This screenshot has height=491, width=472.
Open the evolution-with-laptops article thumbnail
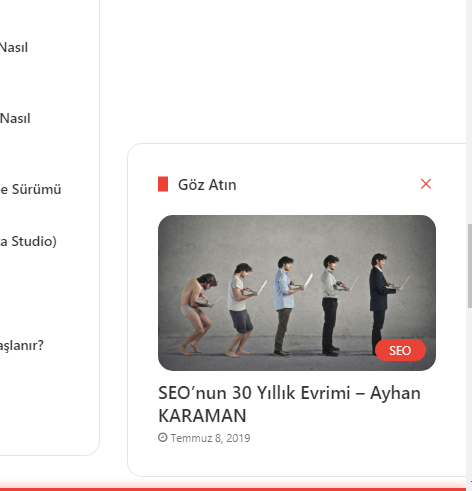297,293
